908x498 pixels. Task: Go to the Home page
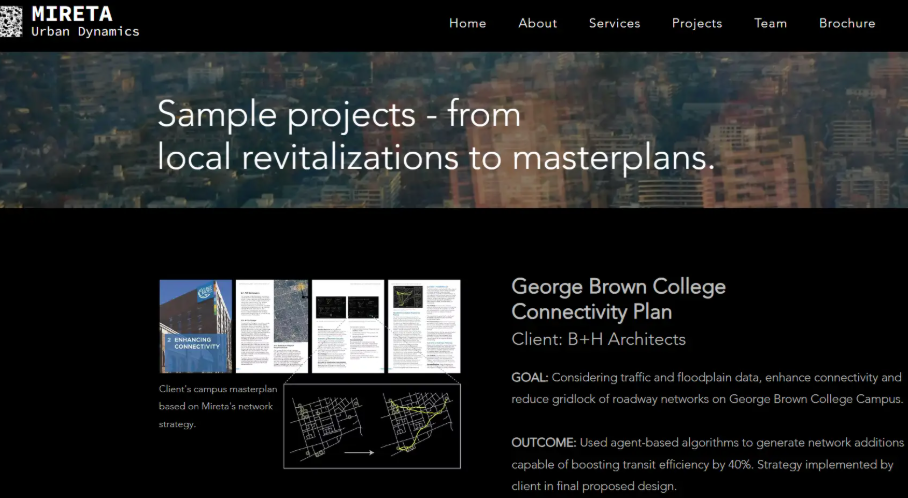pyautogui.click(x=467, y=23)
